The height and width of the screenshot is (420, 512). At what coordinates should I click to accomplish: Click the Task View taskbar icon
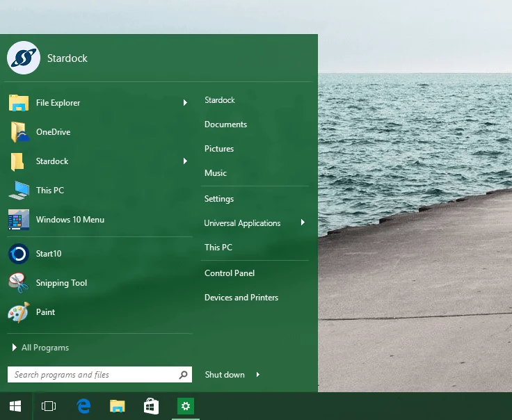[49, 406]
